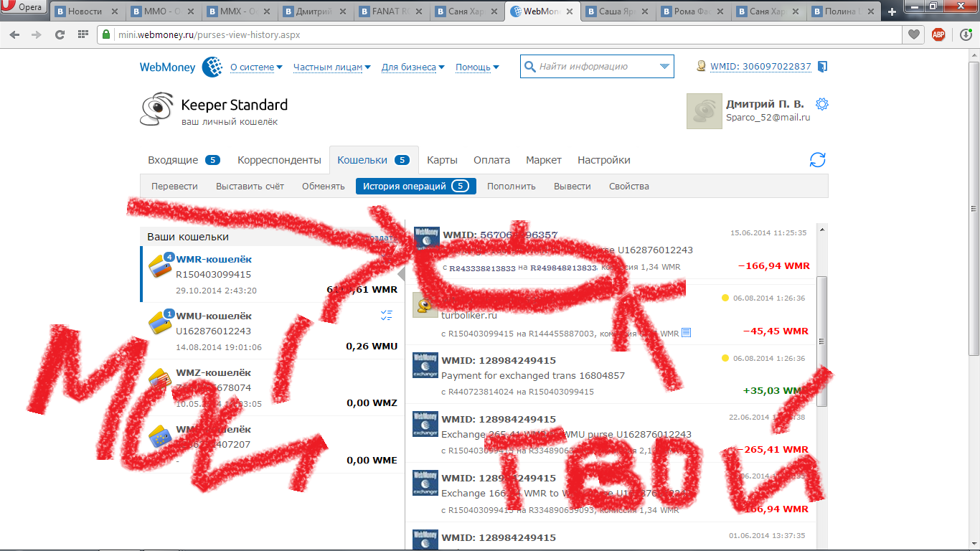Add page to bookmarks with heart icon
The width and height of the screenshot is (980, 551).
[x=913, y=34]
